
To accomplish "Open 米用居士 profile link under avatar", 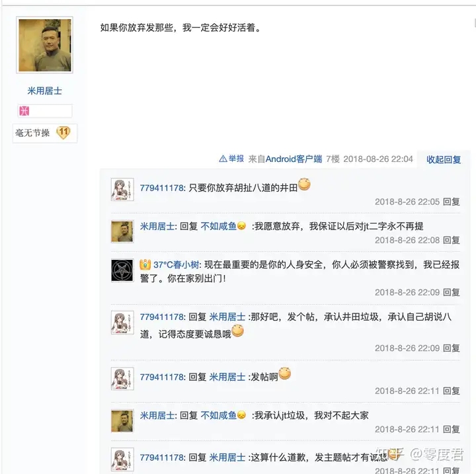I will tap(45, 91).
